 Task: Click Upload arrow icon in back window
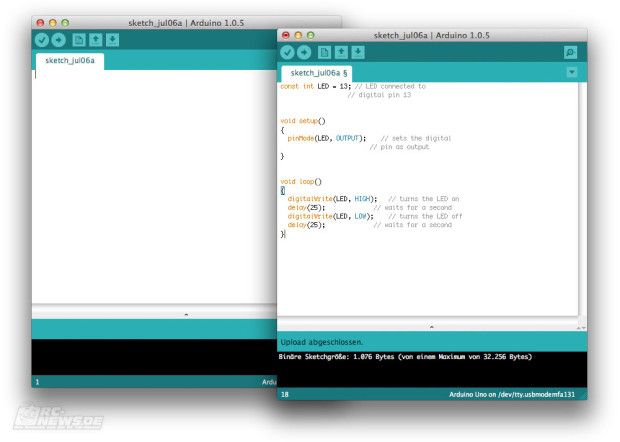(x=59, y=40)
